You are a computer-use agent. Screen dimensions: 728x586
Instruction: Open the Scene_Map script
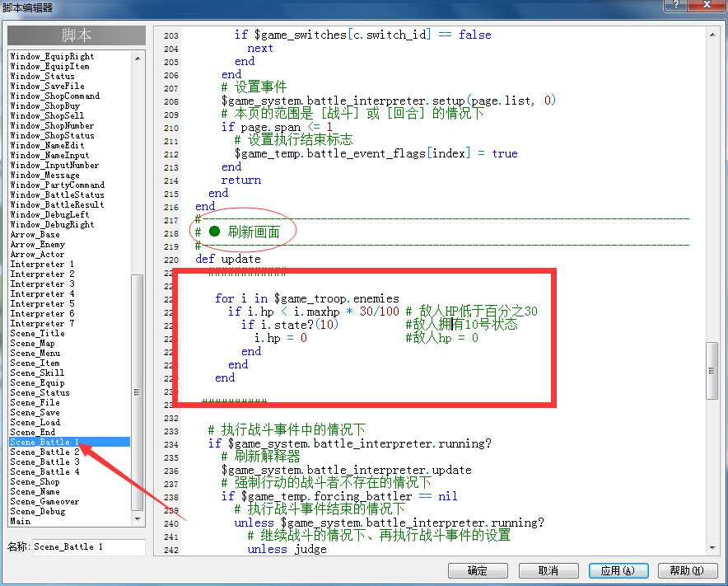pyautogui.click(x=70, y=344)
